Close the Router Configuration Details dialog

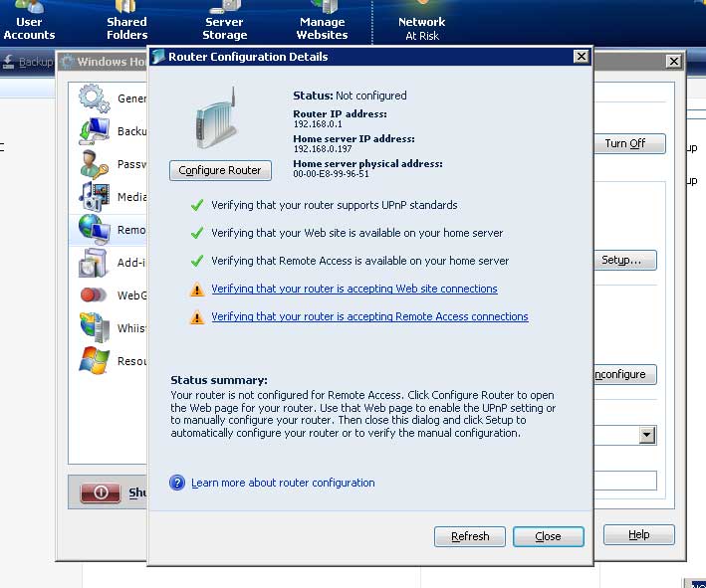coord(548,536)
